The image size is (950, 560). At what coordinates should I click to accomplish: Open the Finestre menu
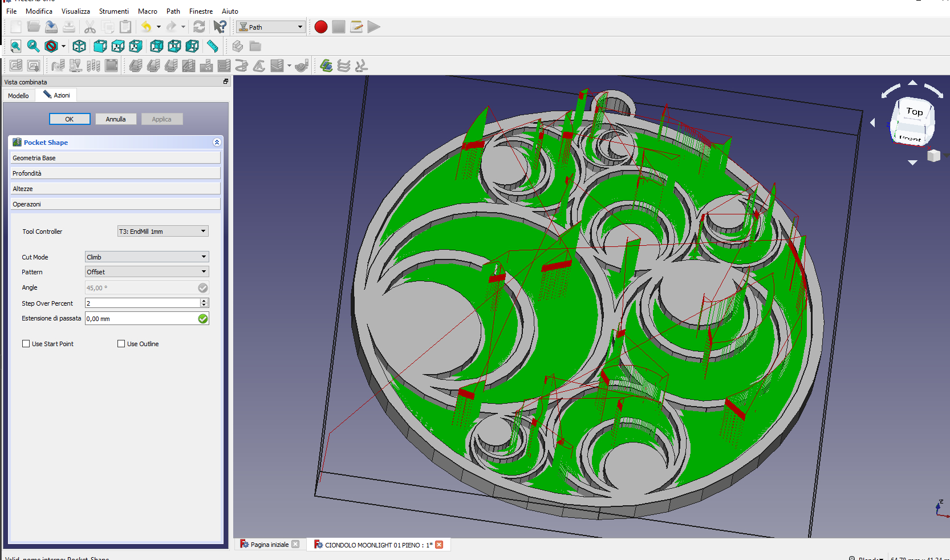[201, 11]
